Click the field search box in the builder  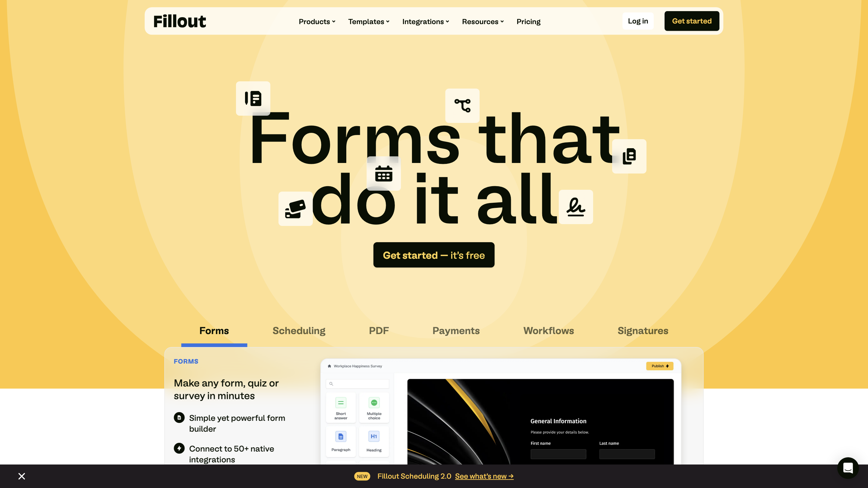pyautogui.click(x=357, y=383)
